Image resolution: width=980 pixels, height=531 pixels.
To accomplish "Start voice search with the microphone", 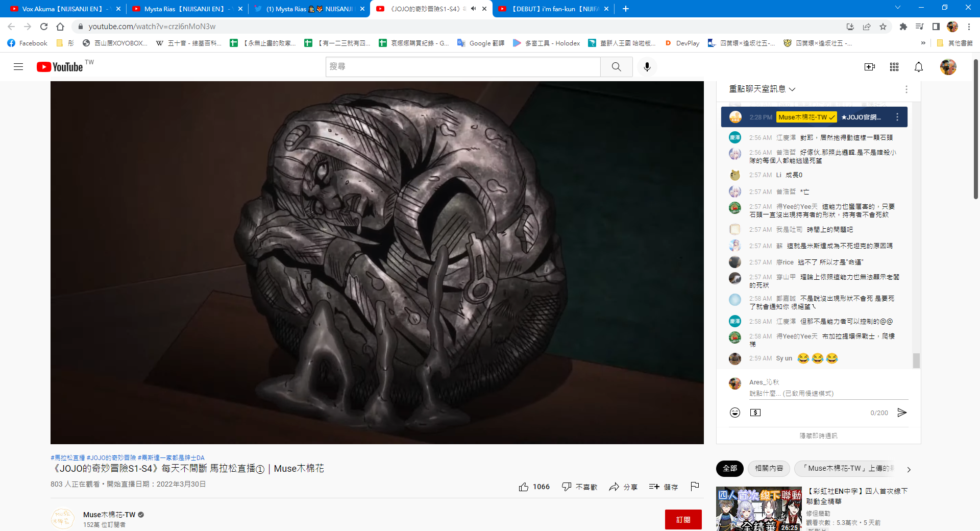I will pos(647,67).
